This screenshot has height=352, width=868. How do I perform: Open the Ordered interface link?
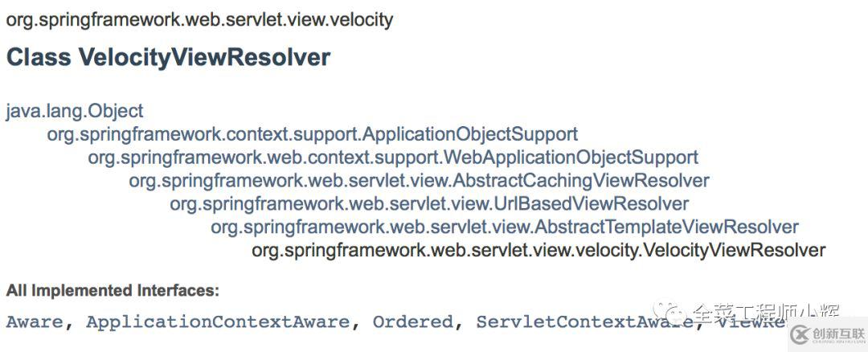tap(413, 322)
